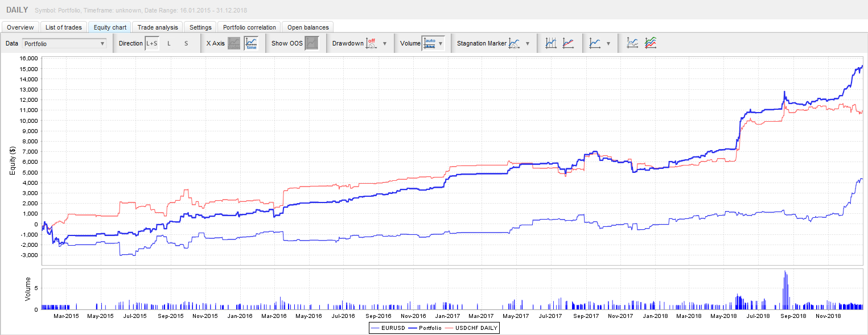
Task: Select L (long only) direction
Action: (x=169, y=43)
